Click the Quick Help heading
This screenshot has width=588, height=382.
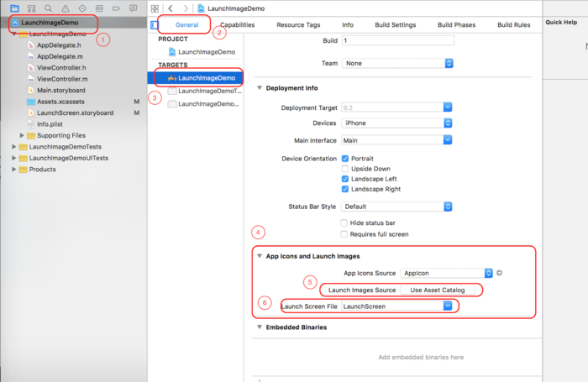(x=561, y=22)
